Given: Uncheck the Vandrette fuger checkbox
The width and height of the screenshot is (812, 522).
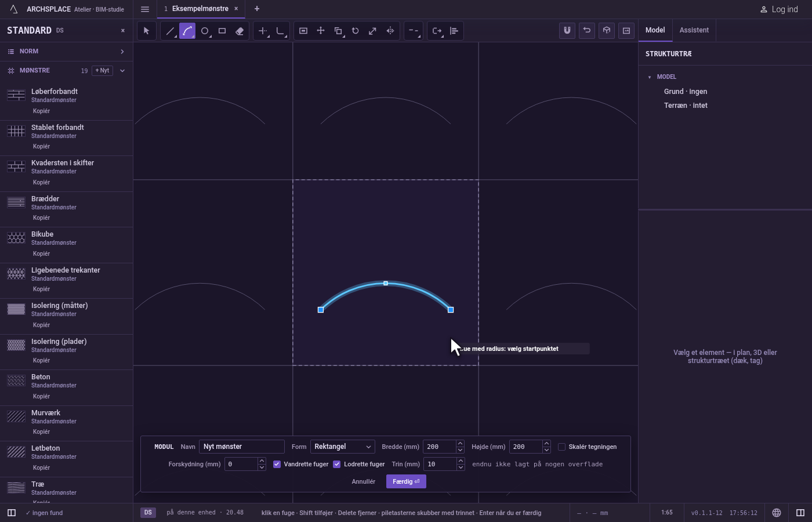Looking at the screenshot, I should coord(277,464).
